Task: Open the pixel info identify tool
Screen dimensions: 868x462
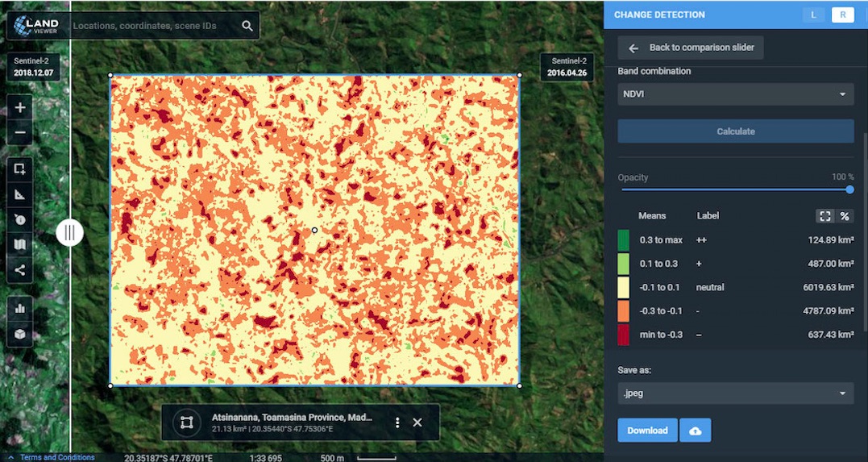Action: tap(20, 219)
